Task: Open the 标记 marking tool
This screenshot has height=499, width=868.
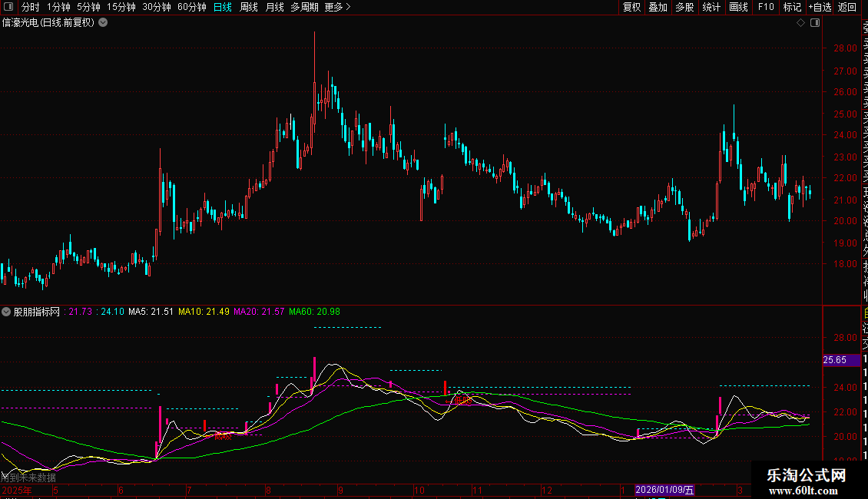Action: [792, 7]
